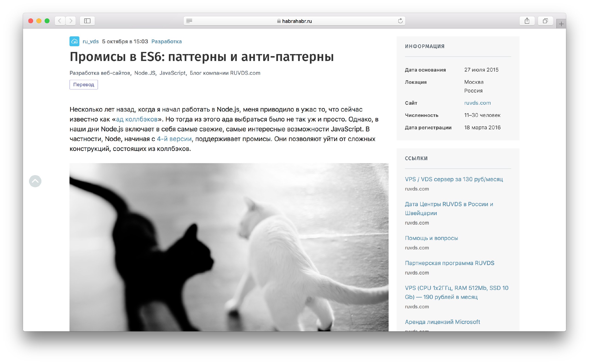Click the ИНФОРМАЦИЯ section heading
The height and width of the screenshot is (364, 589).
[x=424, y=46]
